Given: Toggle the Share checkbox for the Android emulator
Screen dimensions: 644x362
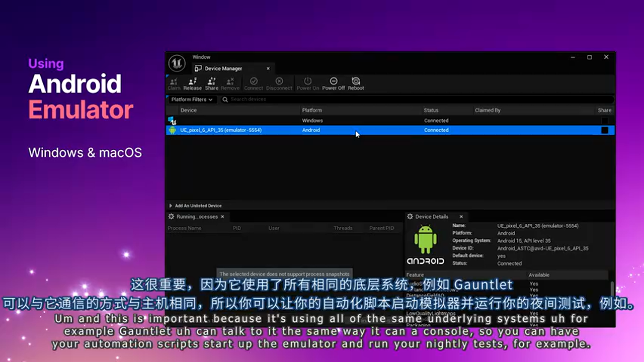Looking at the screenshot, I should (x=605, y=130).
